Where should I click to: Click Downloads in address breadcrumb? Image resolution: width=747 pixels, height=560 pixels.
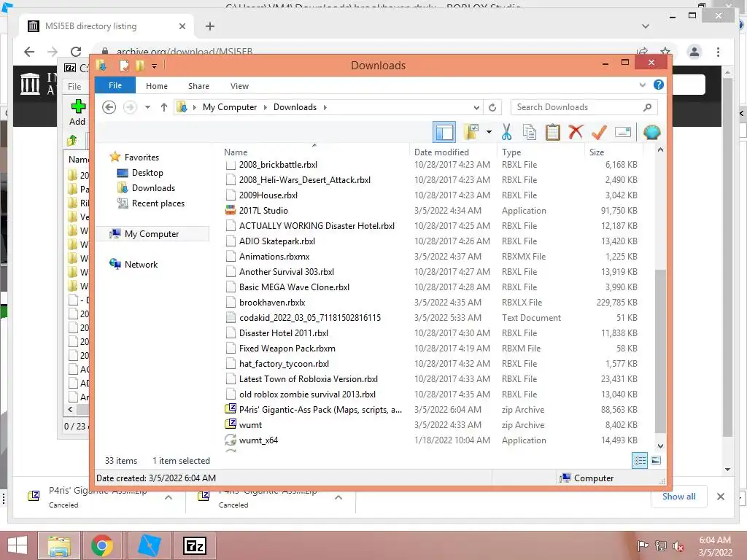(295, 107)
